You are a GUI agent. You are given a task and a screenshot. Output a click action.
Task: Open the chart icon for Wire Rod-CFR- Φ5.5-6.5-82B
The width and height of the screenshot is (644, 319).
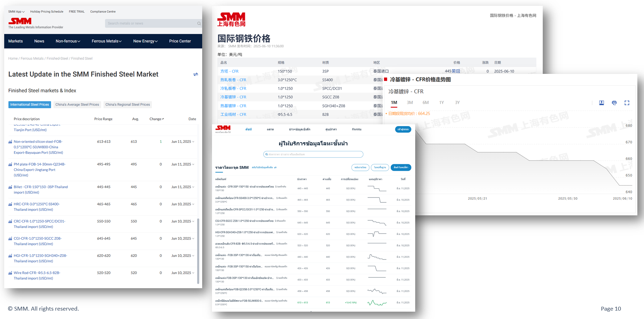[10, 273]
